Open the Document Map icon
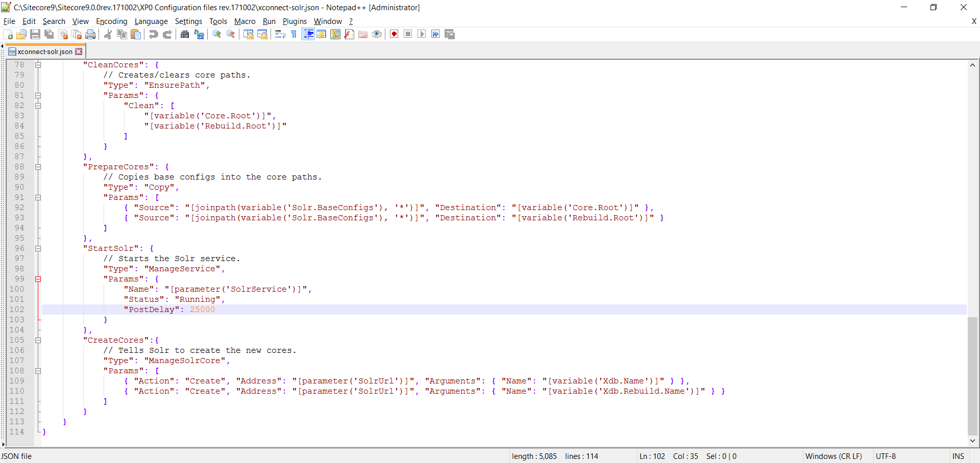The image size is (980, 463). 335,34
